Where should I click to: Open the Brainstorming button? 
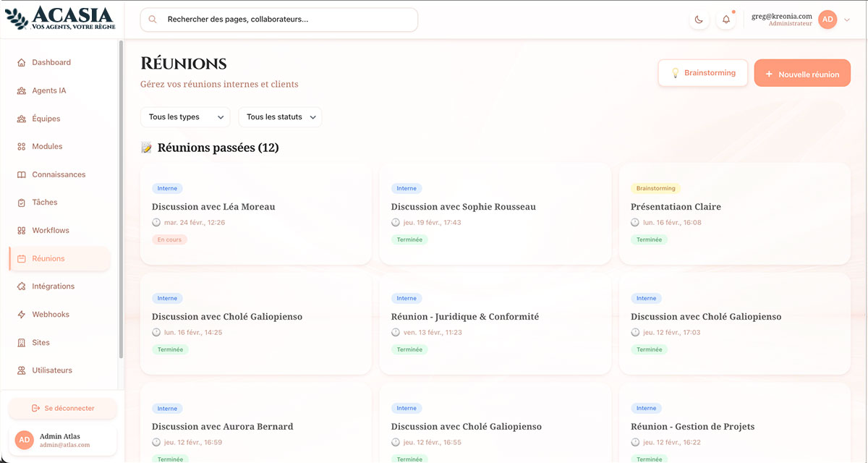pyautogui.click(x=702, y=73)
